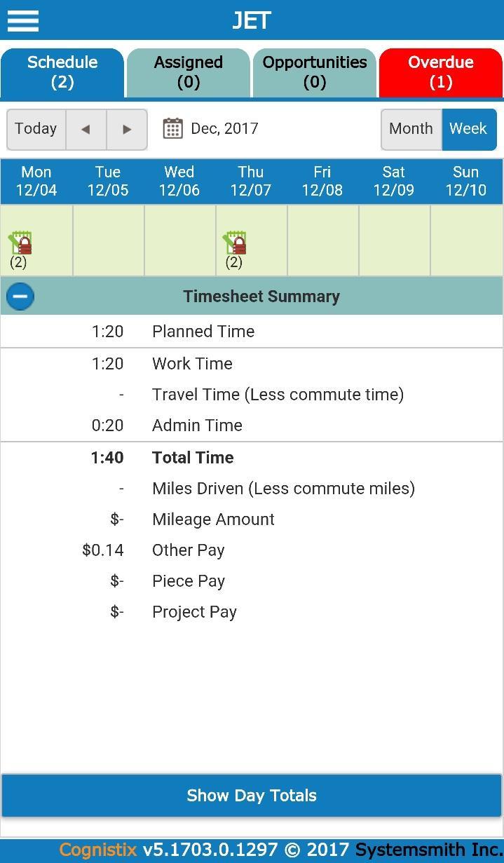Image resolution: width=504 pixels, height=863 pixels.
Task: Switch to Month view
Action: 411,129
